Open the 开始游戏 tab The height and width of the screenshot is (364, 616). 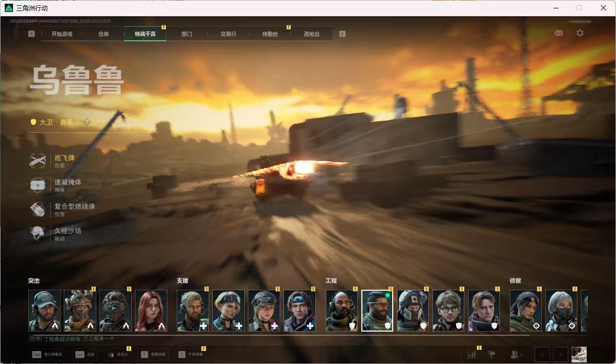pyautogui.click(x=62, y=34)
